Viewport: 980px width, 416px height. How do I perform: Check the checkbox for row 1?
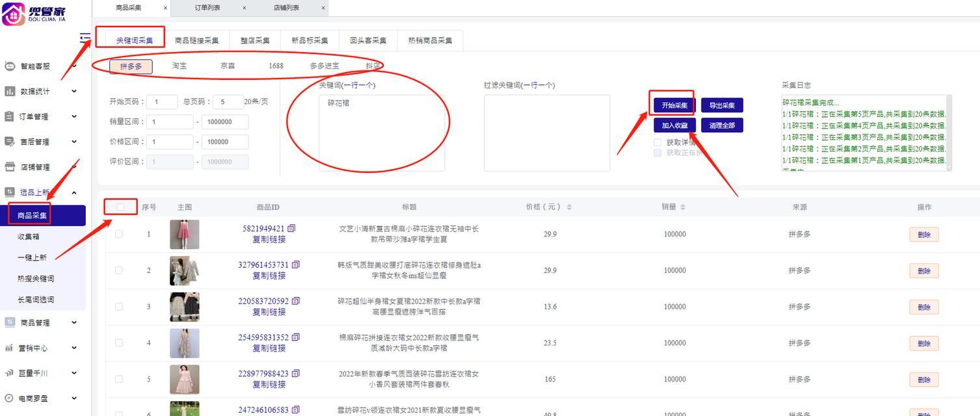tap(118, 234)
